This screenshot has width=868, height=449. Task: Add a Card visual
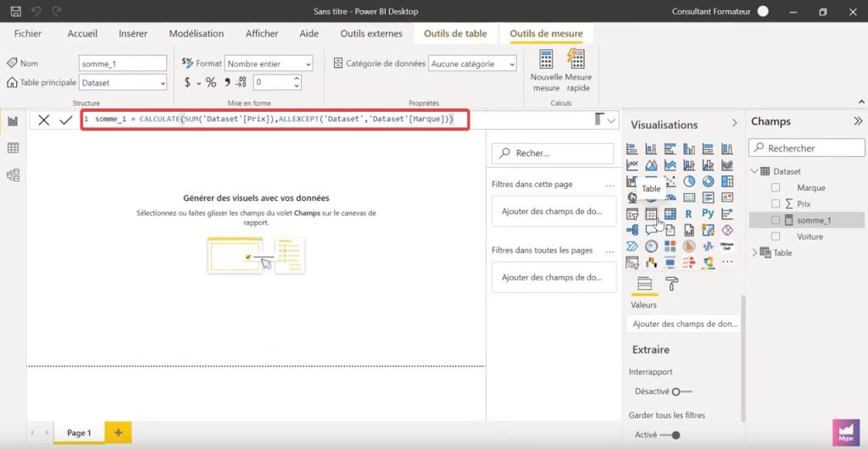(x=689, y=197)
